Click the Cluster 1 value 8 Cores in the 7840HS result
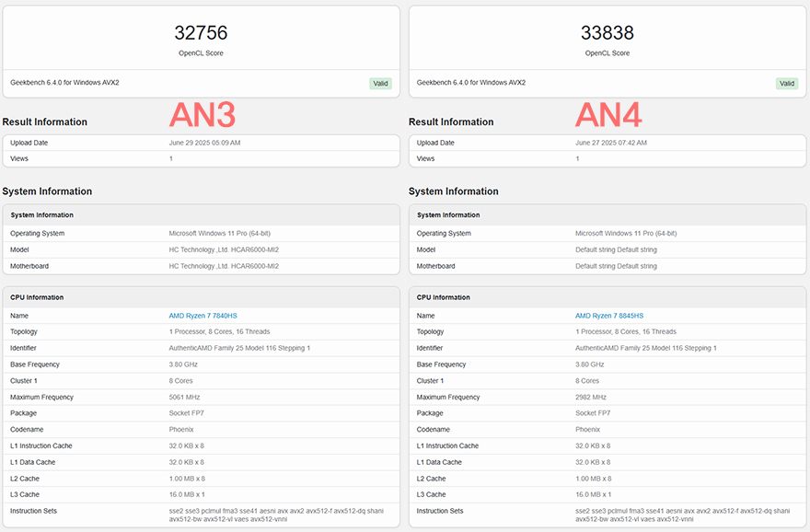 180,381
